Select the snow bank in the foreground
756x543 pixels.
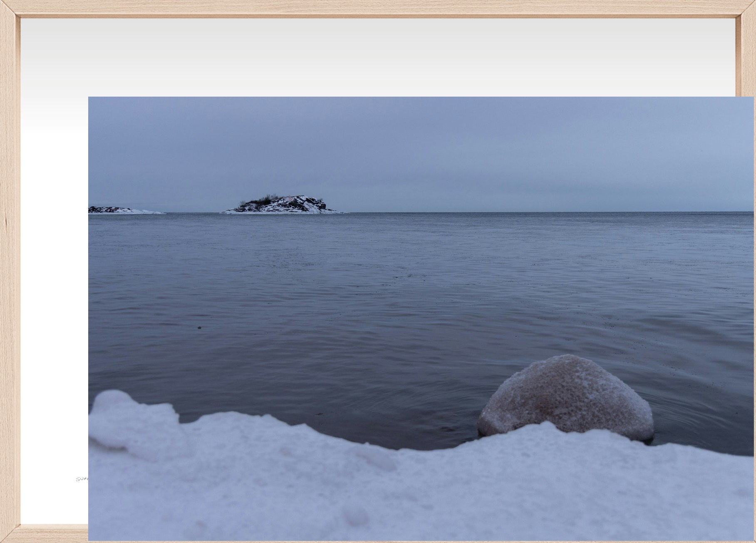[374, 491]
